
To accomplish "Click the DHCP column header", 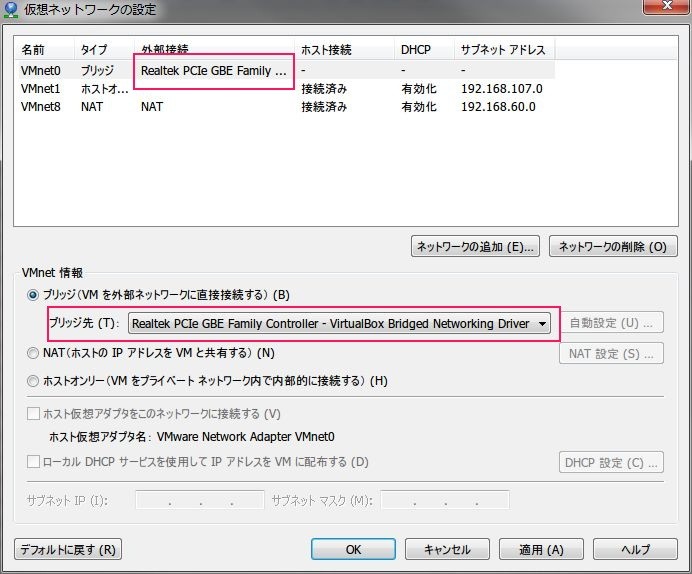I will point(424,50).
